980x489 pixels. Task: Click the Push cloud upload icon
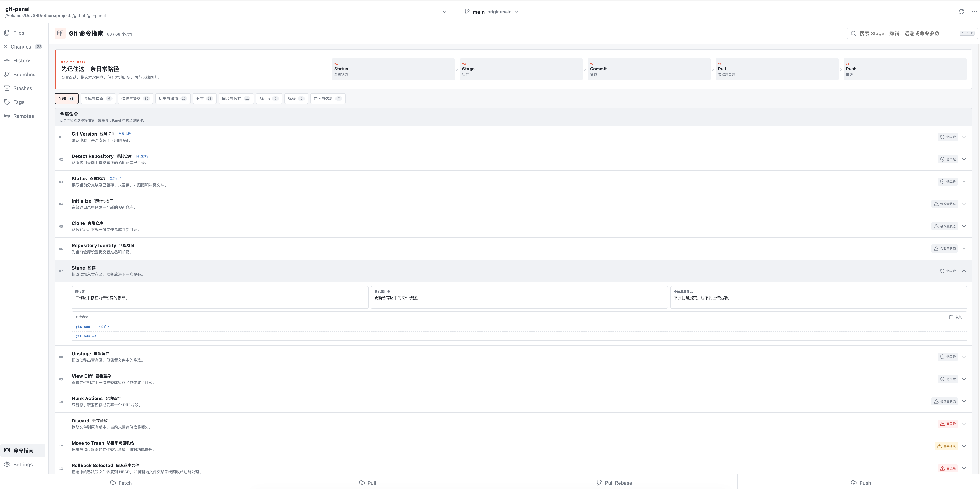pos(854,483)
